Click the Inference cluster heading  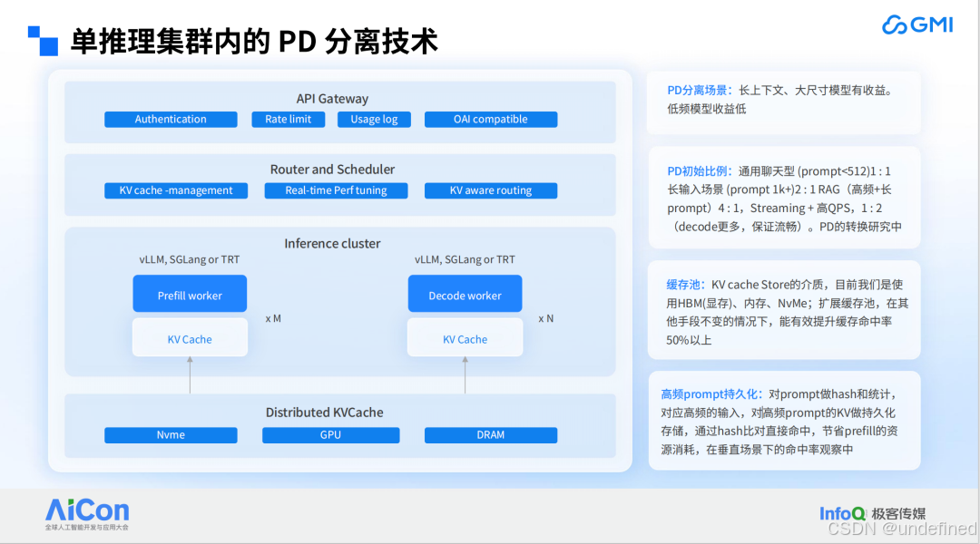coord(332,244)
